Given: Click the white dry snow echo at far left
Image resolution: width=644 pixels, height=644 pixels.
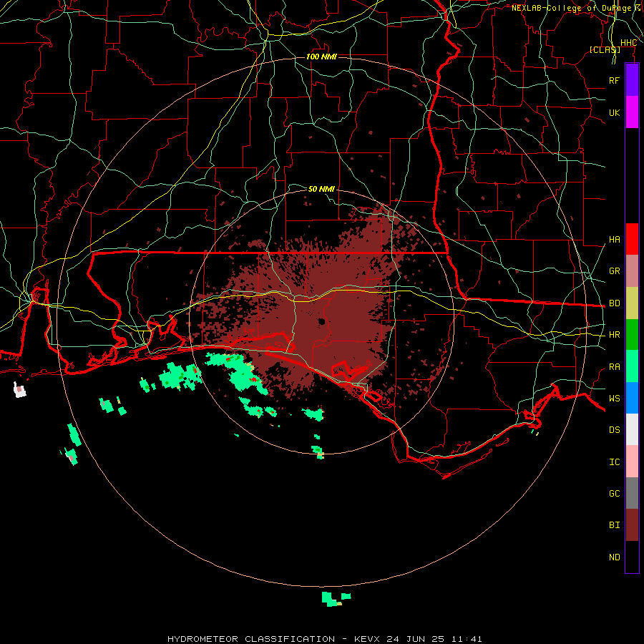Looking at the screenshot, I should (20, 389).
